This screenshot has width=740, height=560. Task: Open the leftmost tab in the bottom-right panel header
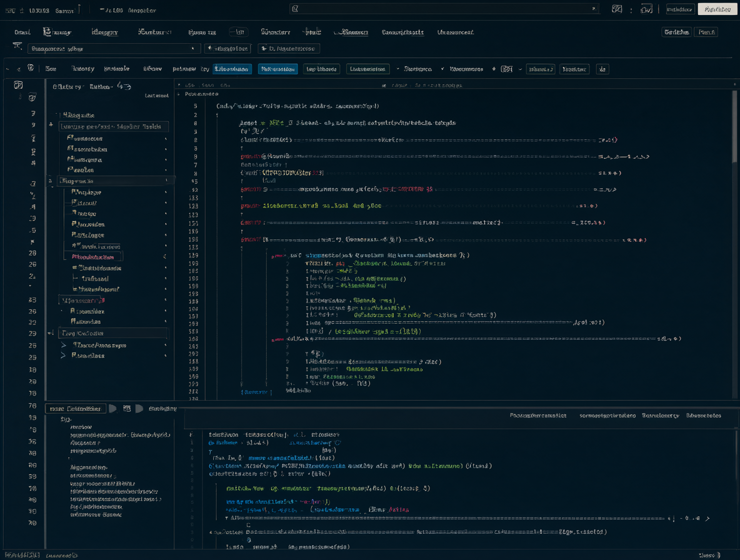coord(538,416)
